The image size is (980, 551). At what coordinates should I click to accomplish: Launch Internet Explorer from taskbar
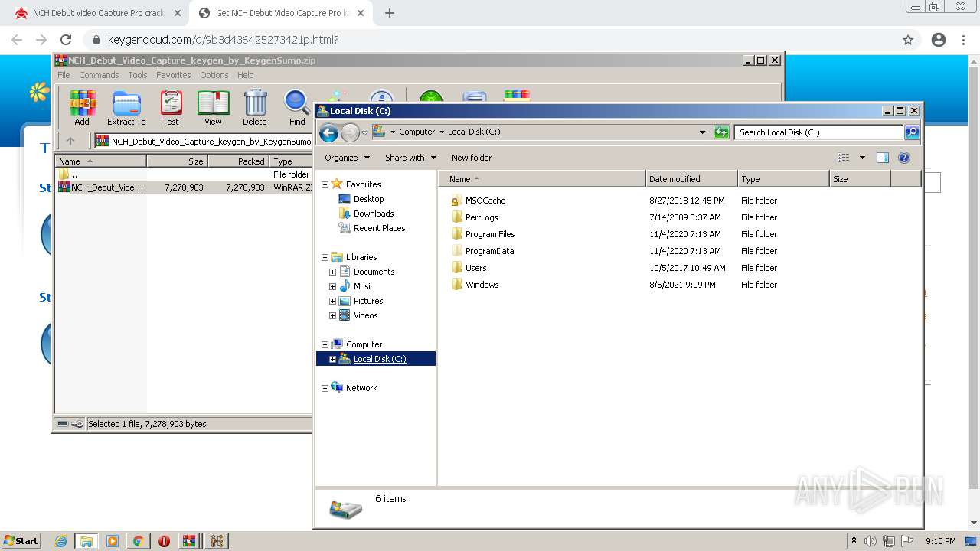60,541
